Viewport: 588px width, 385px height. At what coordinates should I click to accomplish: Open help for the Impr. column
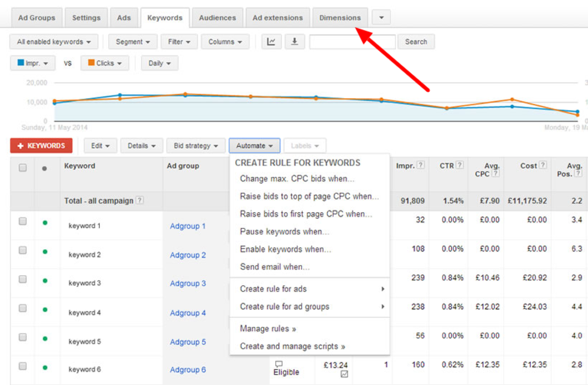tap(421, 165)
